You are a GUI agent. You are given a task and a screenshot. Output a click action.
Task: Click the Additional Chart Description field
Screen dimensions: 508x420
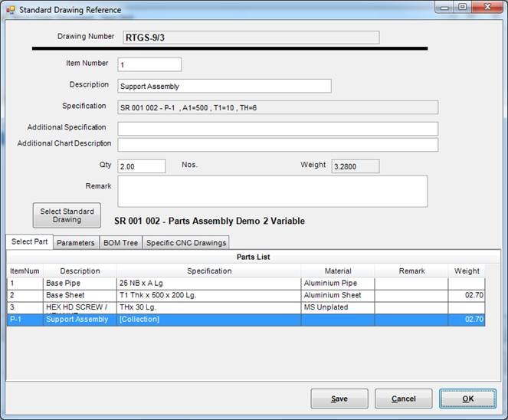tap(277, 145)
